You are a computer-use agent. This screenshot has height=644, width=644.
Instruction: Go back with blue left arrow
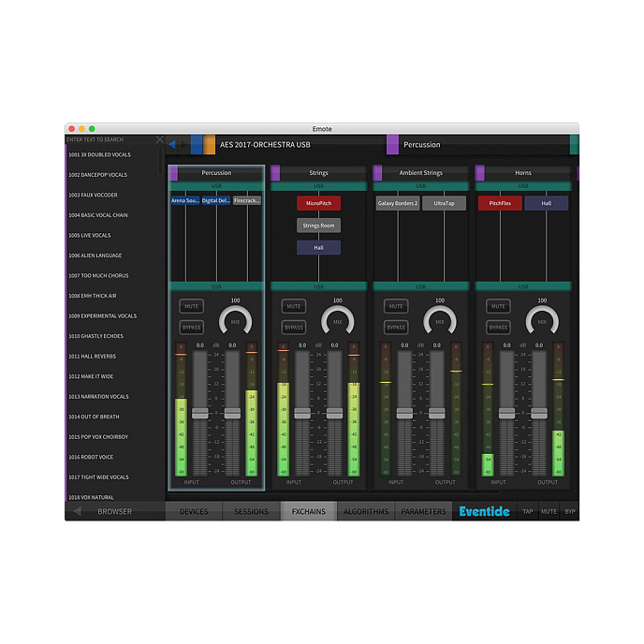[x=171, y=144]
